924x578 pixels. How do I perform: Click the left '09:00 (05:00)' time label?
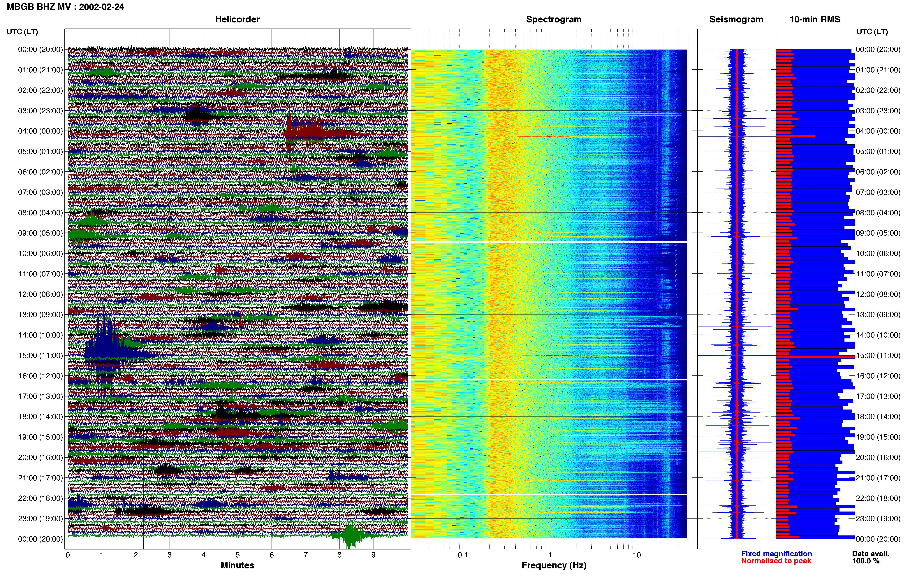tap(41, 233)
